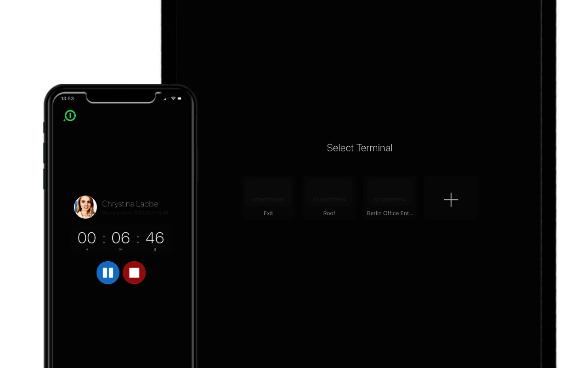Tap the phone's Wi-Fi status icon

[173, 98]
